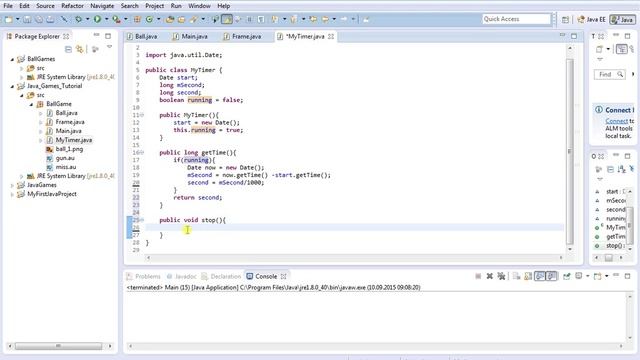Expand the MyFirstJavaProject node
640x360 pixels.
tap(12, 194)
